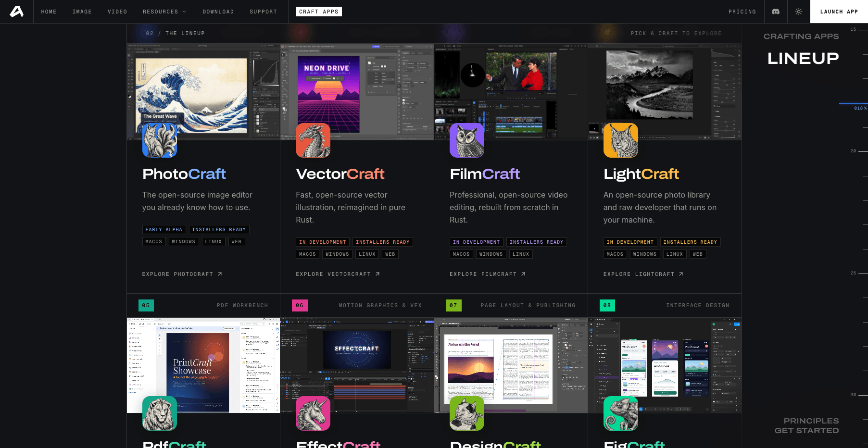Click the 05 badge on PDF Workbench card
Image resolution: width=868 pixels, height=448 pixels.
(146, 306)
